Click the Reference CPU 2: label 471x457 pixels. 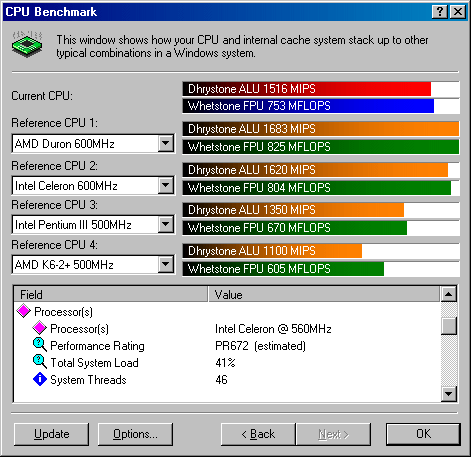[x=55, y=166]
